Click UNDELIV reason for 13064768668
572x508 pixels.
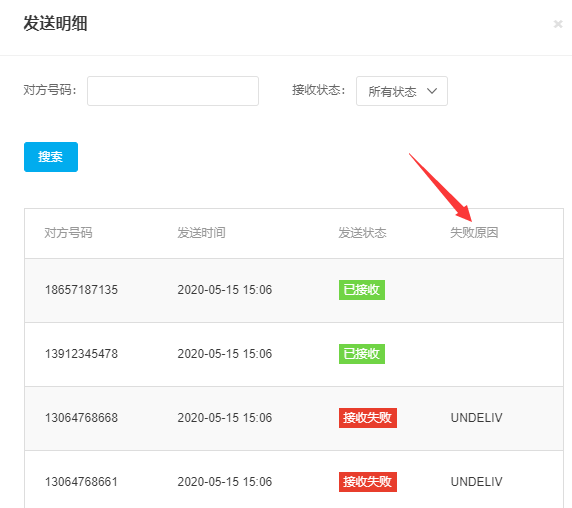pyautogui.click(x=476, y=418)
